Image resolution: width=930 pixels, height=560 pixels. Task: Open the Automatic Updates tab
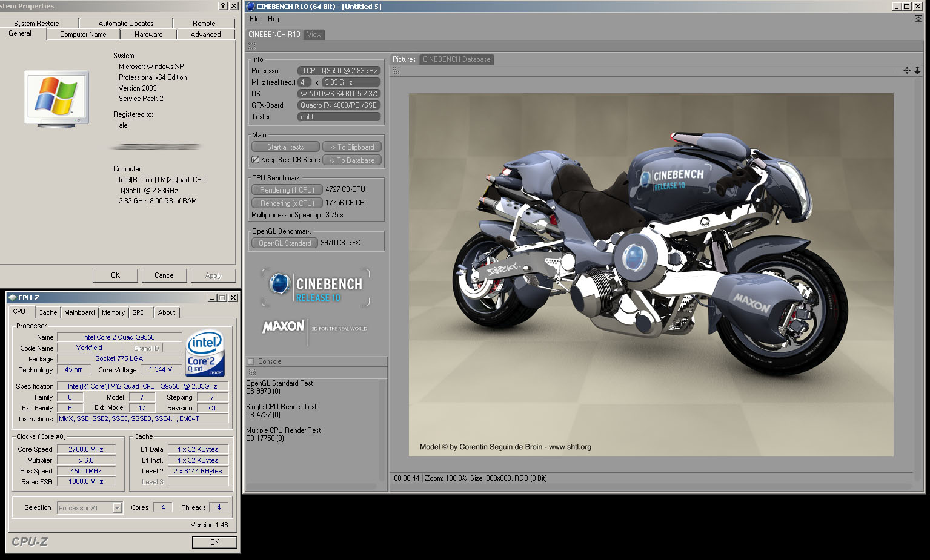[x=126, y=24]
